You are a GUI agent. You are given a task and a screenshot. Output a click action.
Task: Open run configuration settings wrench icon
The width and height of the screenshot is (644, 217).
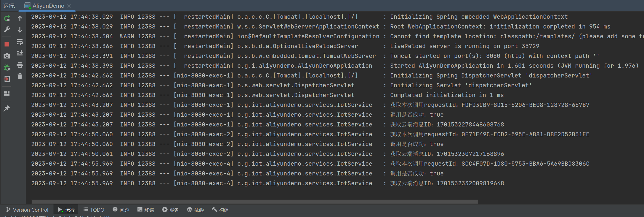[7, 30]
